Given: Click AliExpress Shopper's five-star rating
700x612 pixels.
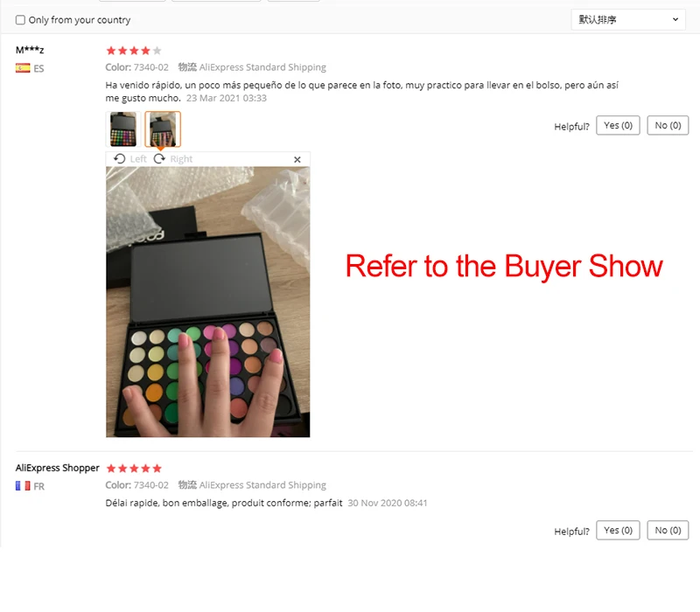Looking at the screenshot, I should point(134,469).
